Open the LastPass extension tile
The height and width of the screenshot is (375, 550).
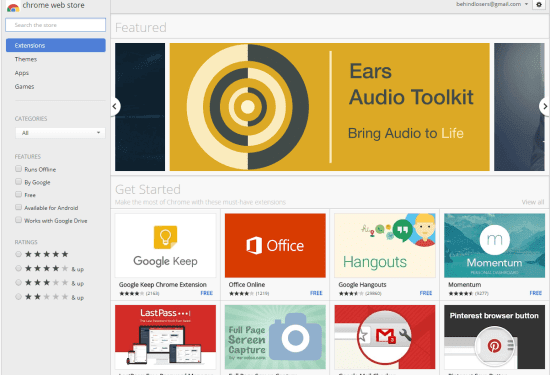click(x=165, y=337)
